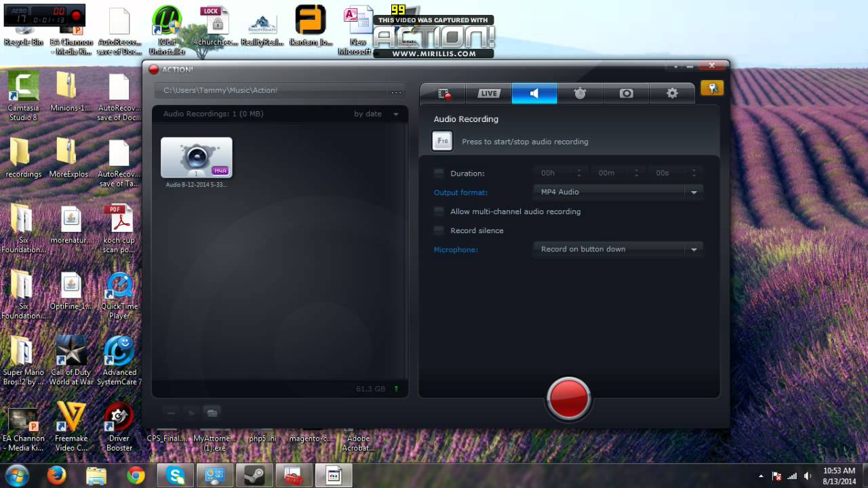Click the browse '...' button next to path
Image resolution: width=868 pixels, height=488 pixels.
(396, 91)
